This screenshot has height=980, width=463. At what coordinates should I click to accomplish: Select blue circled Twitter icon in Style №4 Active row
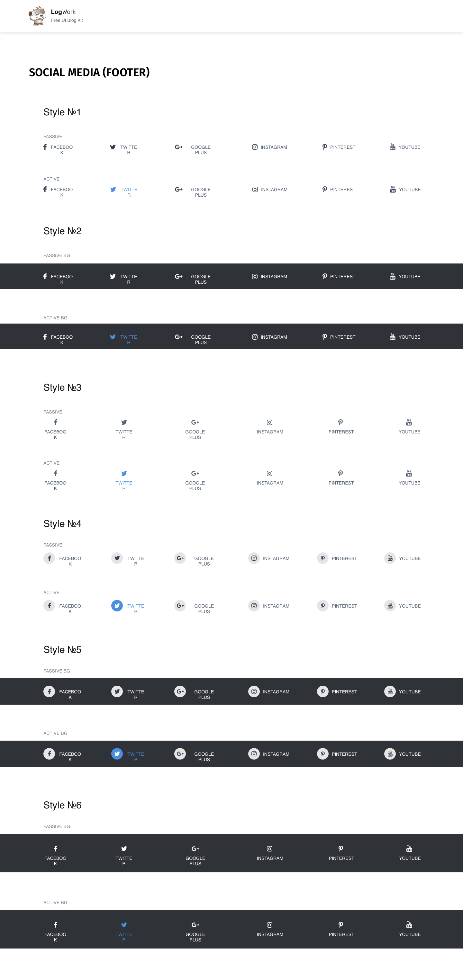117,605
